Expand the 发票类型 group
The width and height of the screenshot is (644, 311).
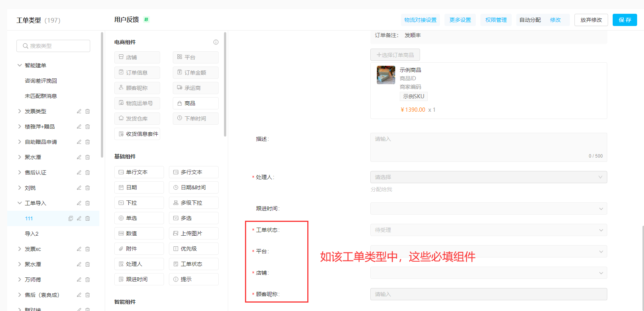19,111
